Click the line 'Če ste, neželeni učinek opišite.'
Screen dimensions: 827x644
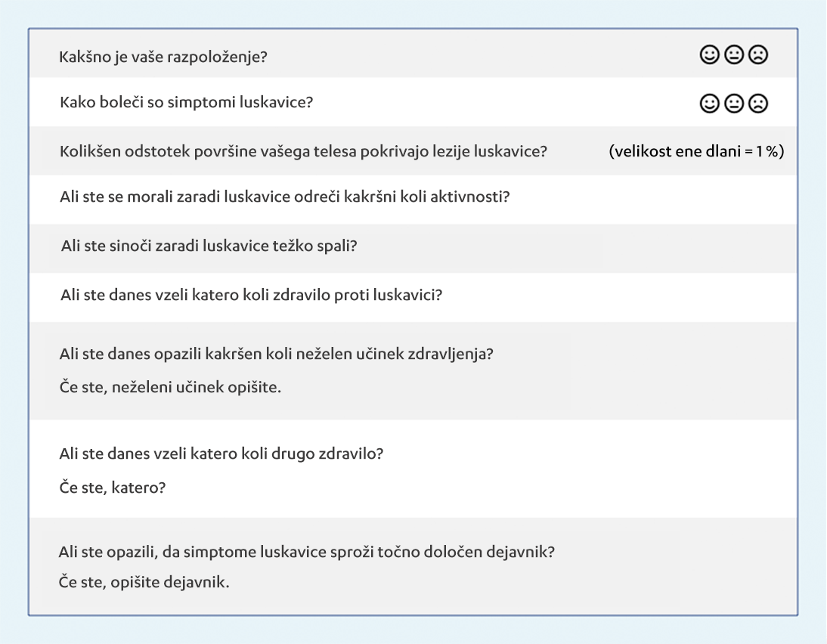pos(169,388)
